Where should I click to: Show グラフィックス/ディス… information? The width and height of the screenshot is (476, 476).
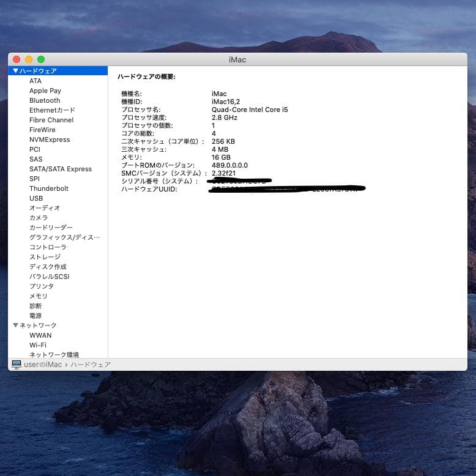pos(64,237)
